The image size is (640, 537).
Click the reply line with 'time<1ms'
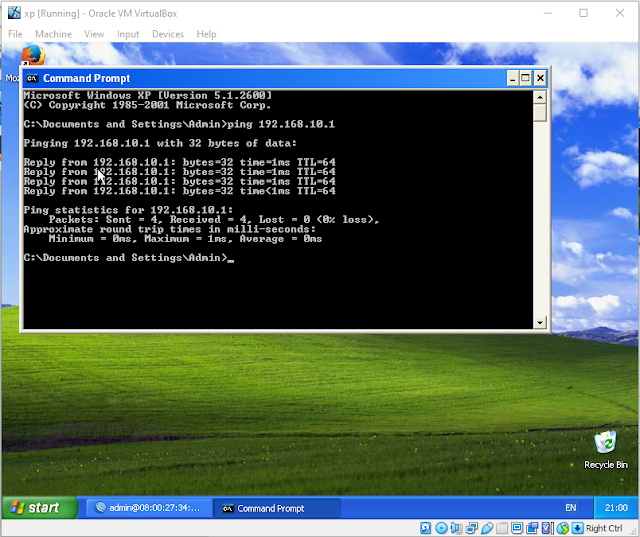pyautogui.click(x=180, y=191)
